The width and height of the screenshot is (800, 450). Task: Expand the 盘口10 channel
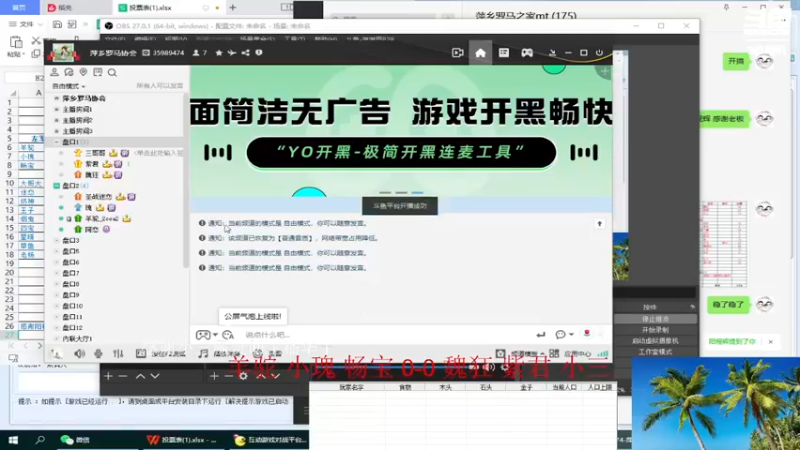tap(57, 306)
